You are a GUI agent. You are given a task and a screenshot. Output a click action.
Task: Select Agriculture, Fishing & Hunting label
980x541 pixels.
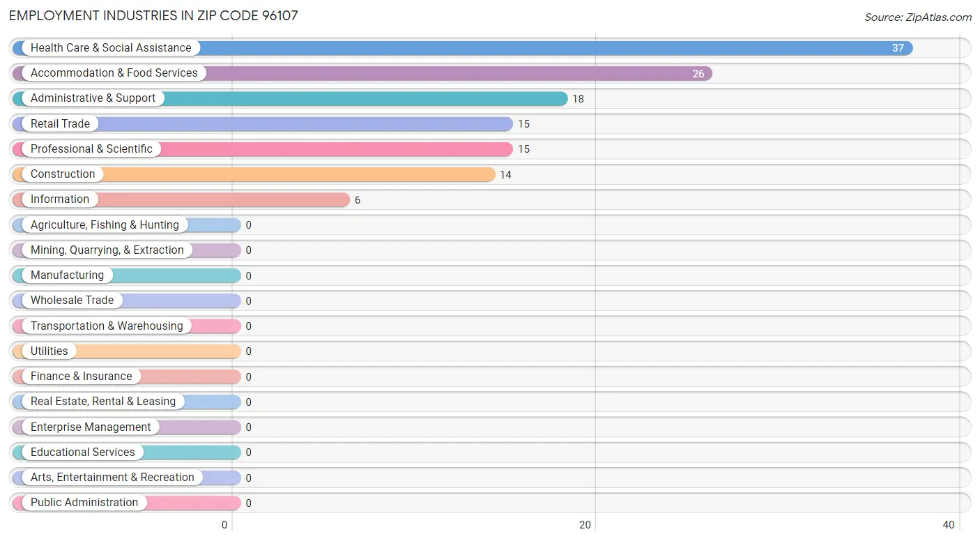(x=105, y=224)
